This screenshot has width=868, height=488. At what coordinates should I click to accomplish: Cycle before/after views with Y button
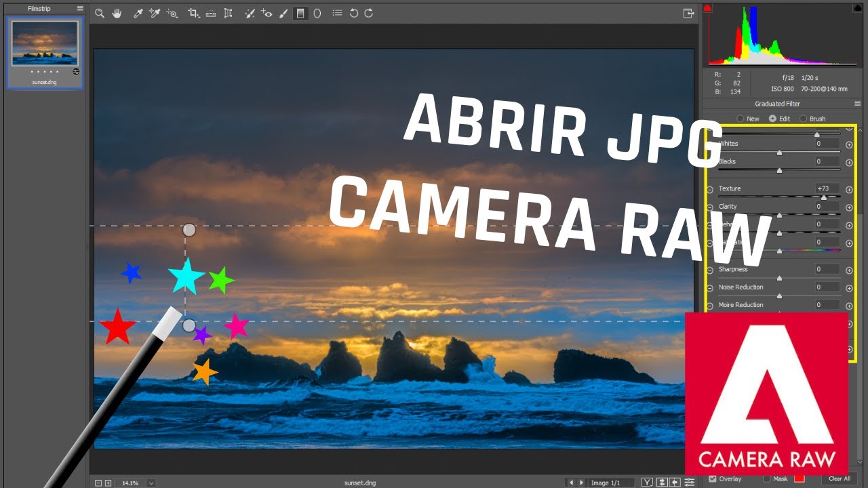tap(648, 483)
